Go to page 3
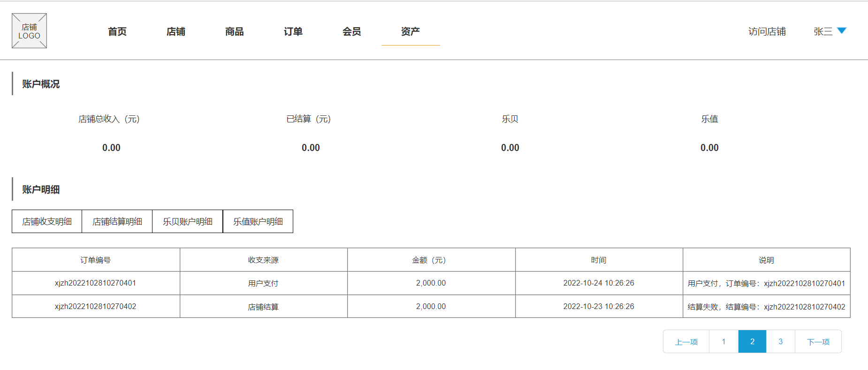Image resolution: width=868 pixels, height=370 pixels. [x=781, y=341]
